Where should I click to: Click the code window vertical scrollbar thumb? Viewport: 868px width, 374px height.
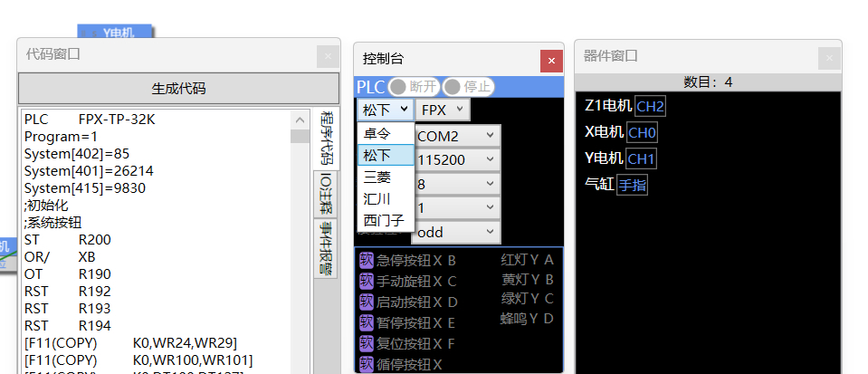300,137
